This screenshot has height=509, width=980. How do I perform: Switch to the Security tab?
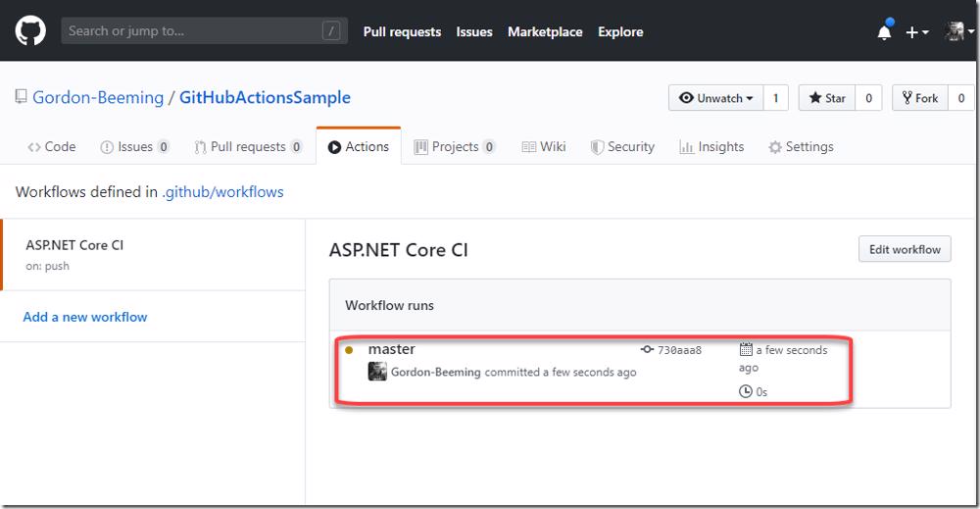coord(622,146)
